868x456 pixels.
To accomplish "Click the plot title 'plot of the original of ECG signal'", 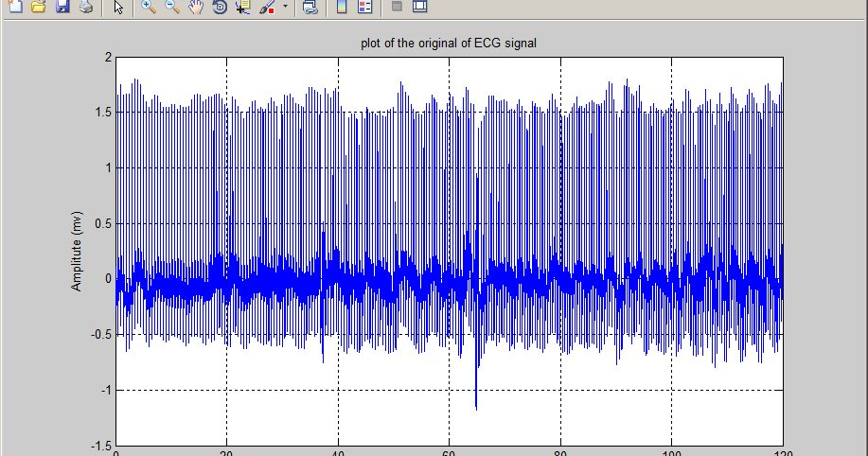I will [449, 44].
